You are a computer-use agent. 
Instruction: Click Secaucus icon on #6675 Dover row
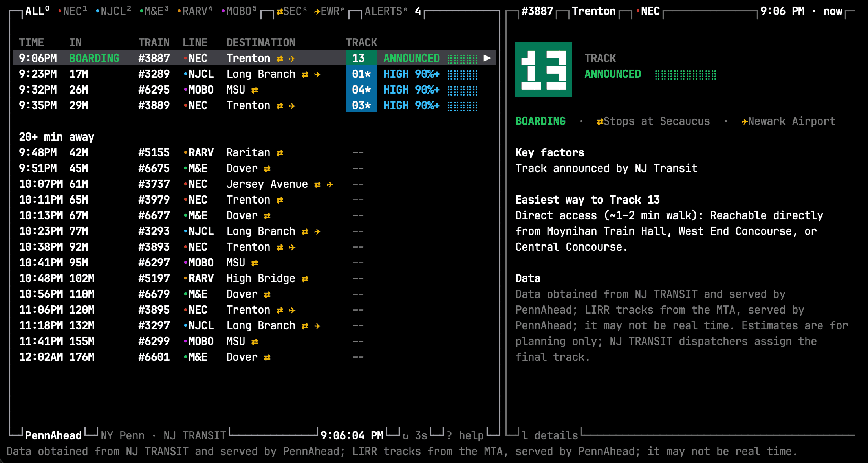[x=267, y=169]
